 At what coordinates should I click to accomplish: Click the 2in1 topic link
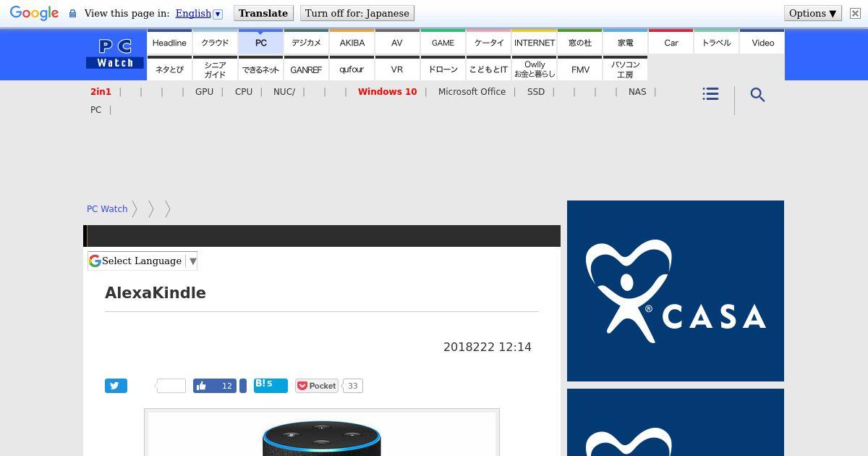(x=101, y=92)
